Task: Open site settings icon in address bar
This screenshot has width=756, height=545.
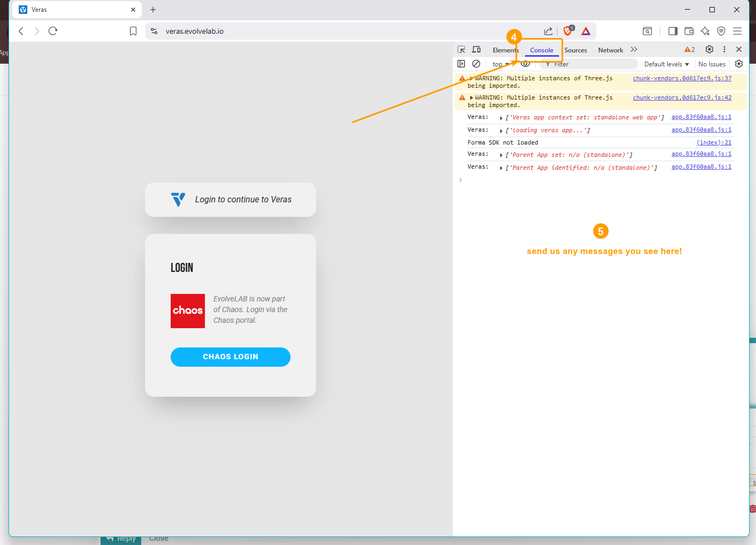Action: tap(154, 31)
